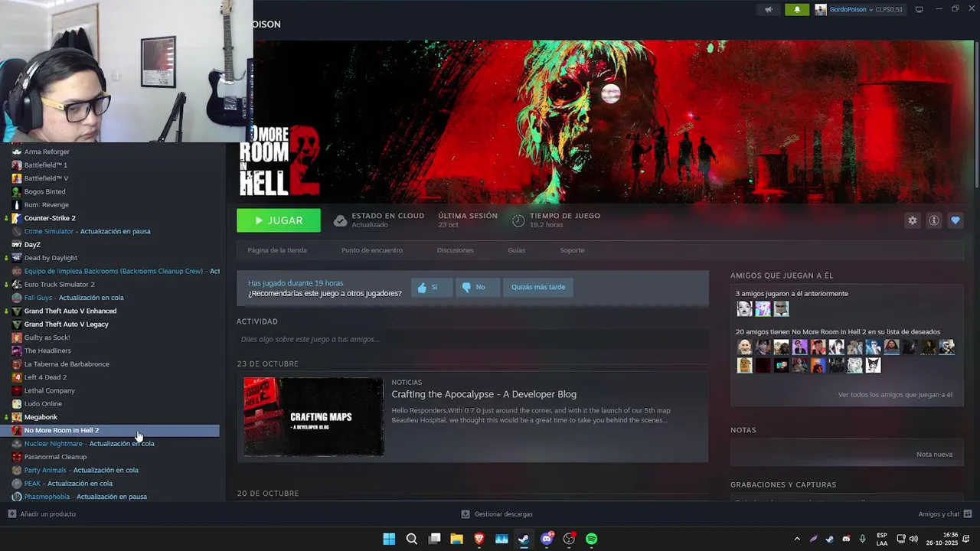The image size is (980, 551).
Task: Open Lethal Company in library
Action: tap(49, 390)
